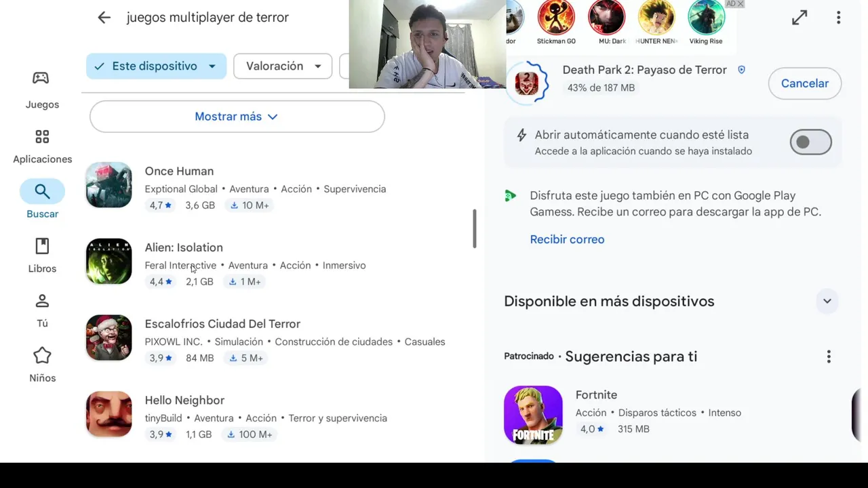868x488 pixels.
Task: Expand Disponible en más dispositivos section
Action: (x=827, y=301)
